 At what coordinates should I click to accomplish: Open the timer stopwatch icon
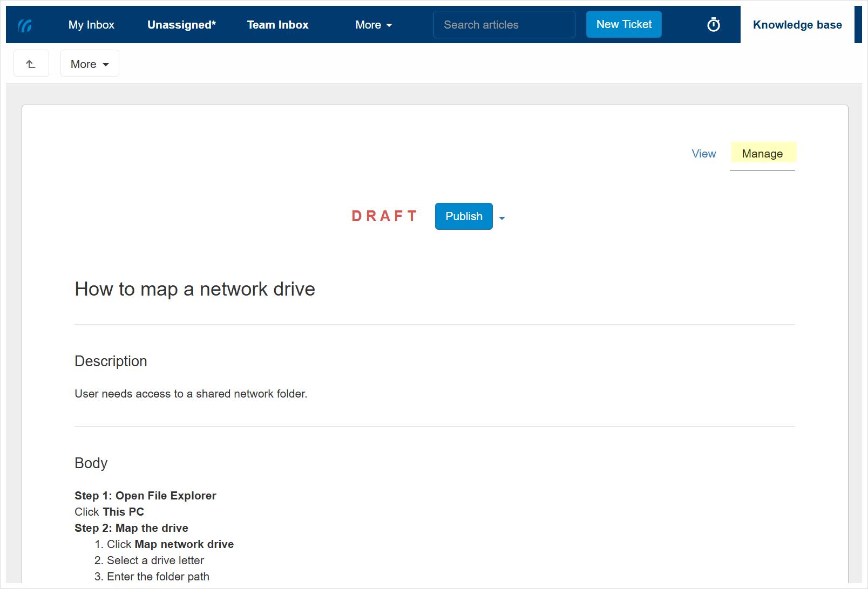[x=714, y=24]
